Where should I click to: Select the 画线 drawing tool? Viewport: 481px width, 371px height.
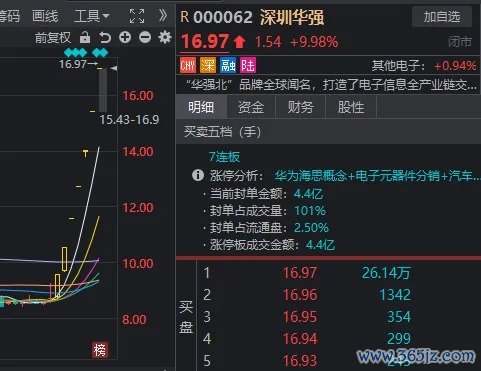(45, 16)
